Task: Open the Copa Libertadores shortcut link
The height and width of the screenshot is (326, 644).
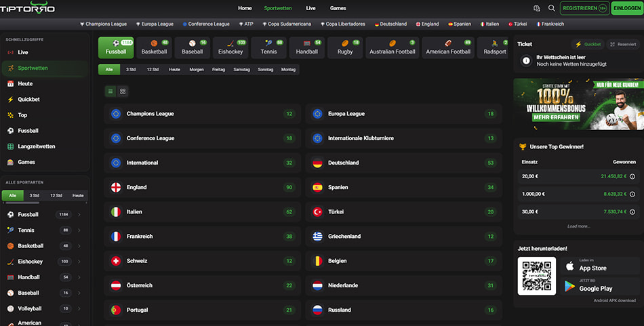Action: (x=343, y=24)
